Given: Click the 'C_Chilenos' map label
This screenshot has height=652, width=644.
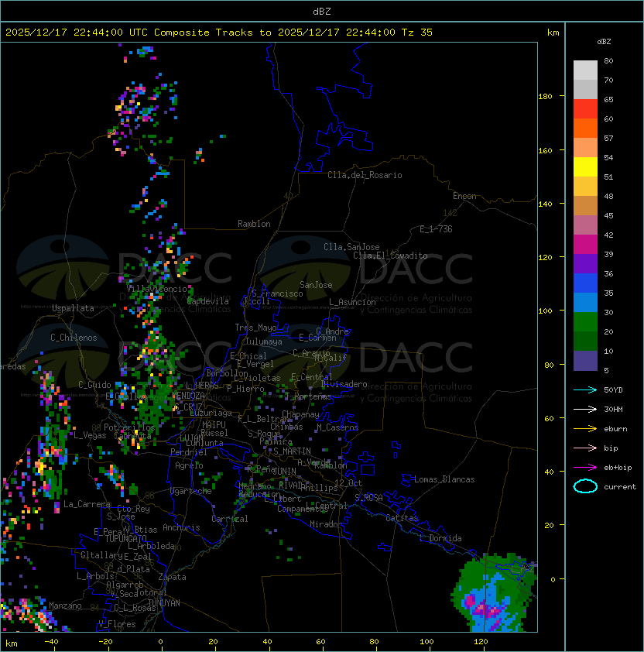Looking at the screenshot, I should coord(74,338).
